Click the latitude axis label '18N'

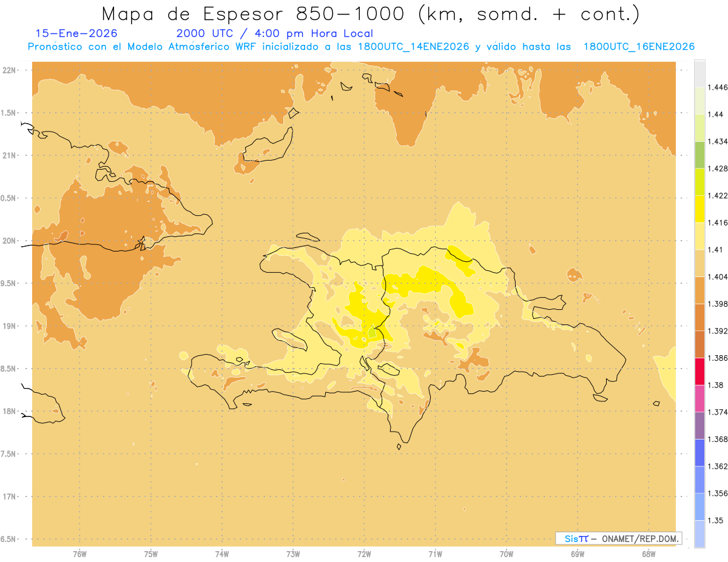coord(8,411)
